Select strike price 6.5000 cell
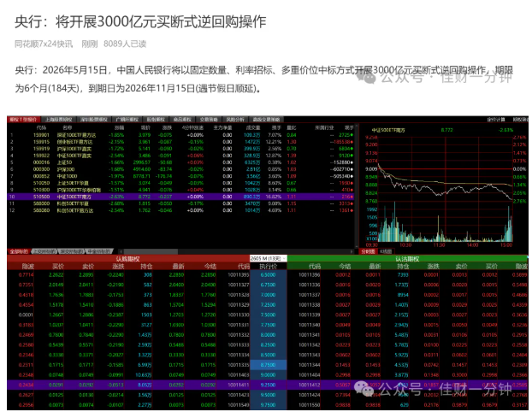This screenshot has height=412, width=532. tap(268, 275)
